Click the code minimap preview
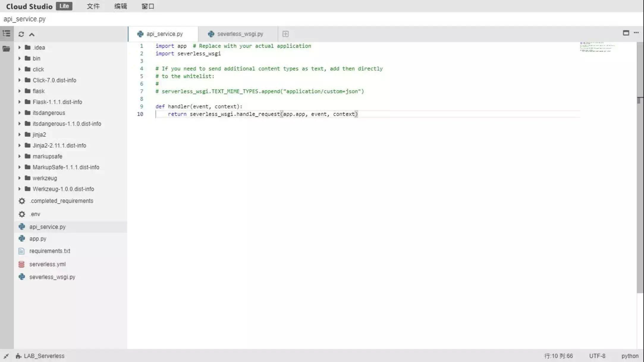The height and width of the screenshot is (362, 644). click(x=597, y=47)
